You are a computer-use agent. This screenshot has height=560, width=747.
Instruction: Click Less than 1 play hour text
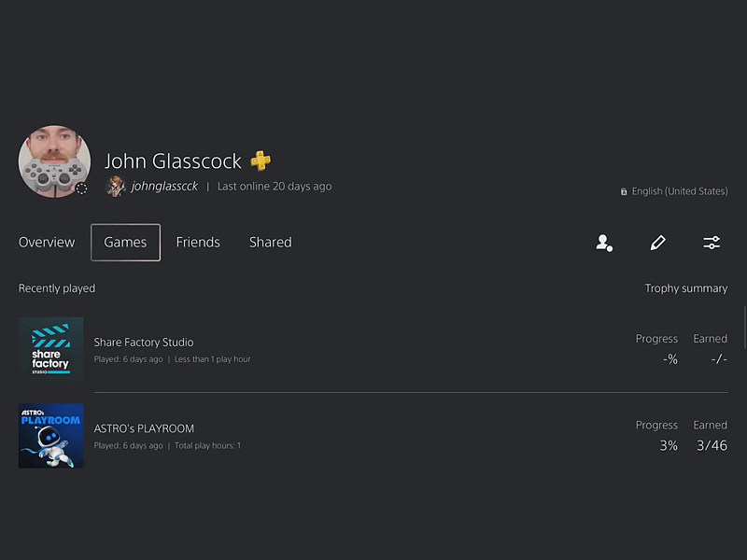point(213,359)
